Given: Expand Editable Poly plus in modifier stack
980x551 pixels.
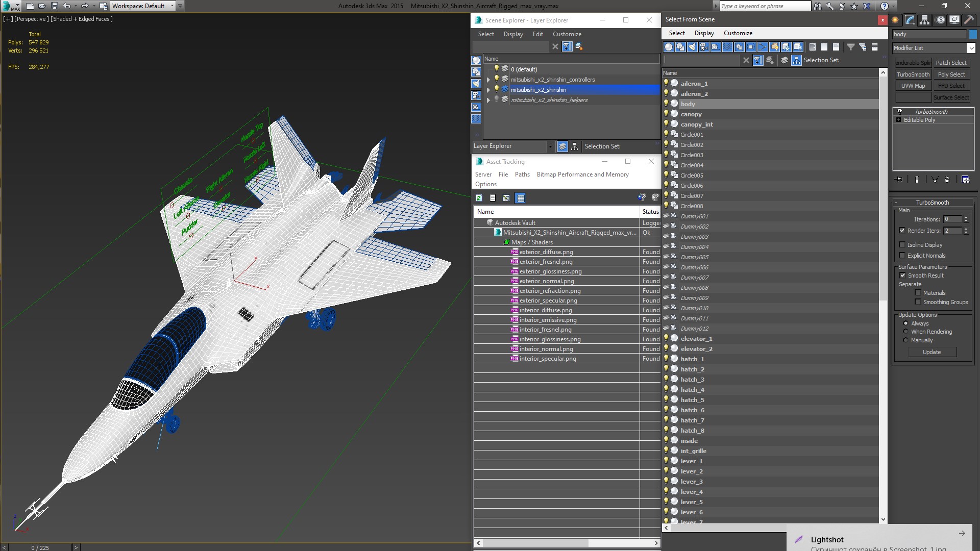Looking at the screenshot, I should tap(899, 120).
